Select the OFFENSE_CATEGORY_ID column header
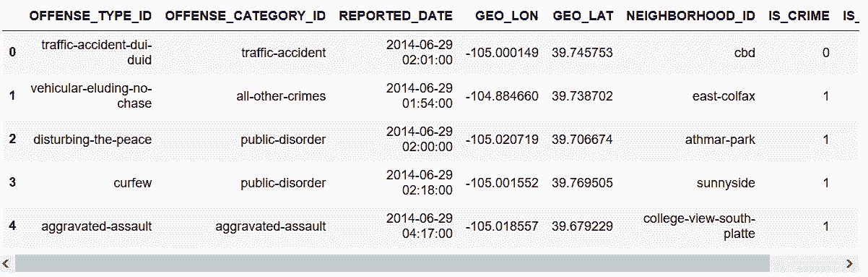The height and width of the screenshot is (277, 868). pos(246,16)
